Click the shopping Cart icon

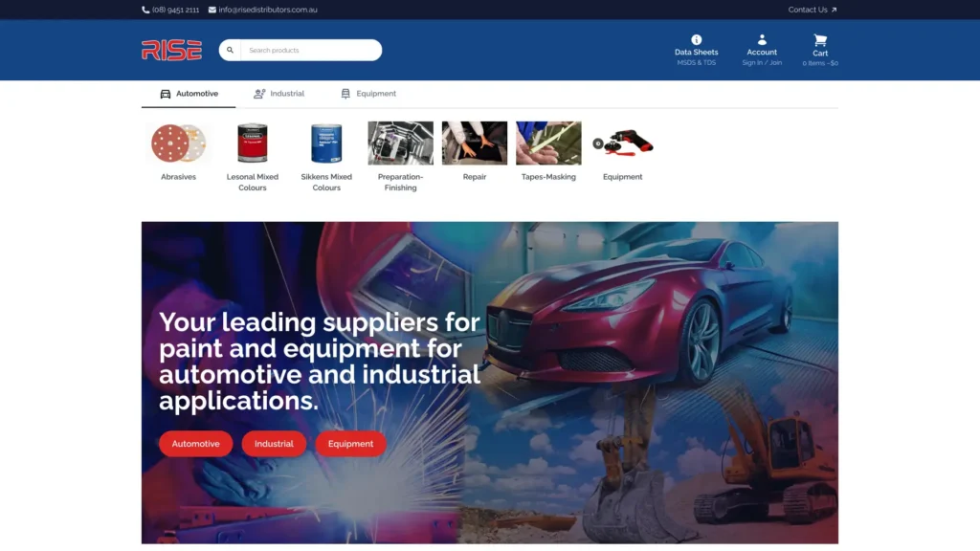point(820,40)
